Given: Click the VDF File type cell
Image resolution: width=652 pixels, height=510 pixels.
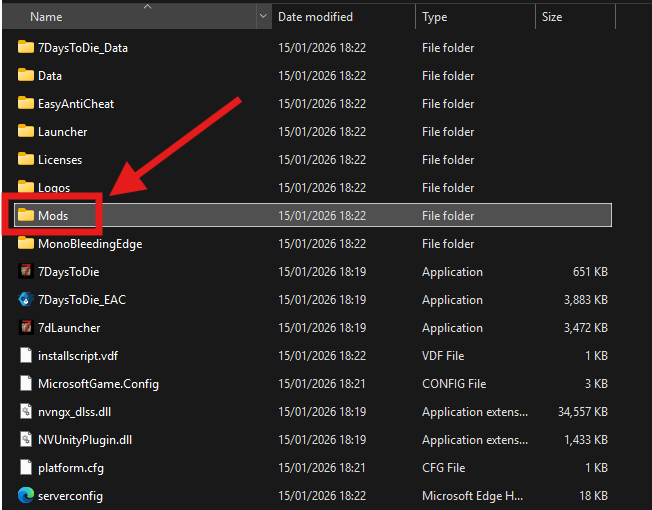Looking at the screenshot, I should point(443,356).
